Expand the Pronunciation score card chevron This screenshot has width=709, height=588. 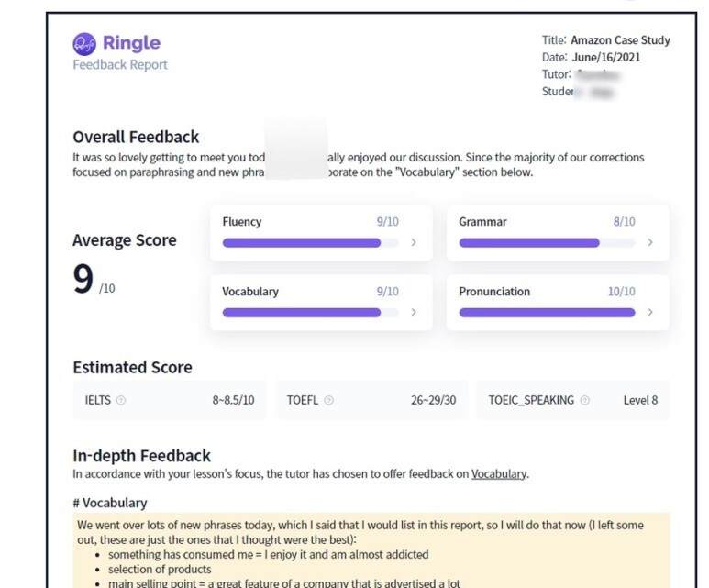[650, 312]
